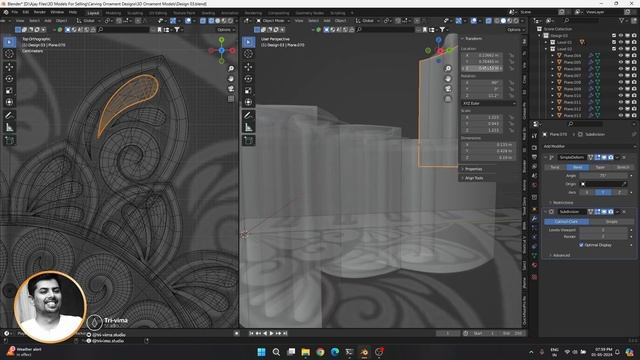The image size is (640, 360).
Task: Click zoom magnifier in right viewport
Action: point(448,69)
